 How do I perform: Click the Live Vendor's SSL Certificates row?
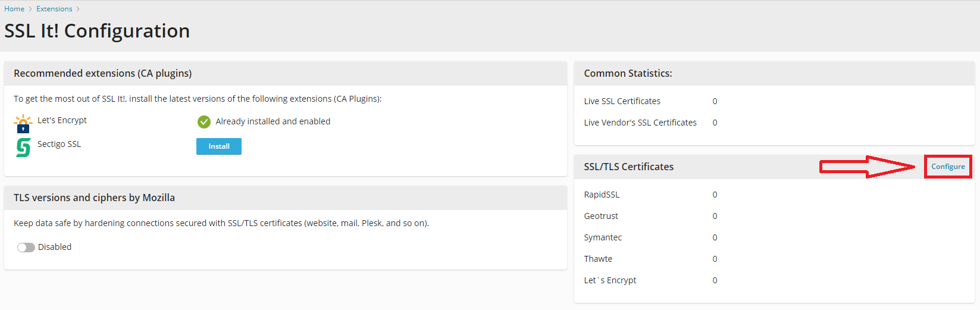[640, 123]
